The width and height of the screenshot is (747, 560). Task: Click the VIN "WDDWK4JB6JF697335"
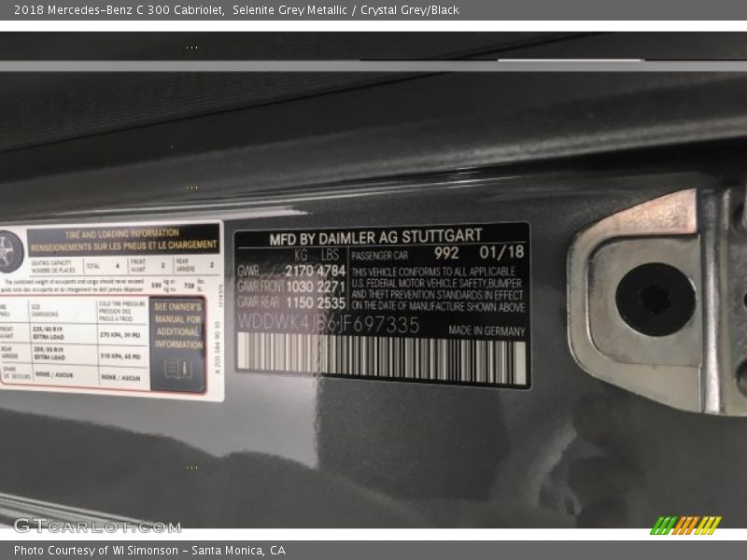pos(329,324)
